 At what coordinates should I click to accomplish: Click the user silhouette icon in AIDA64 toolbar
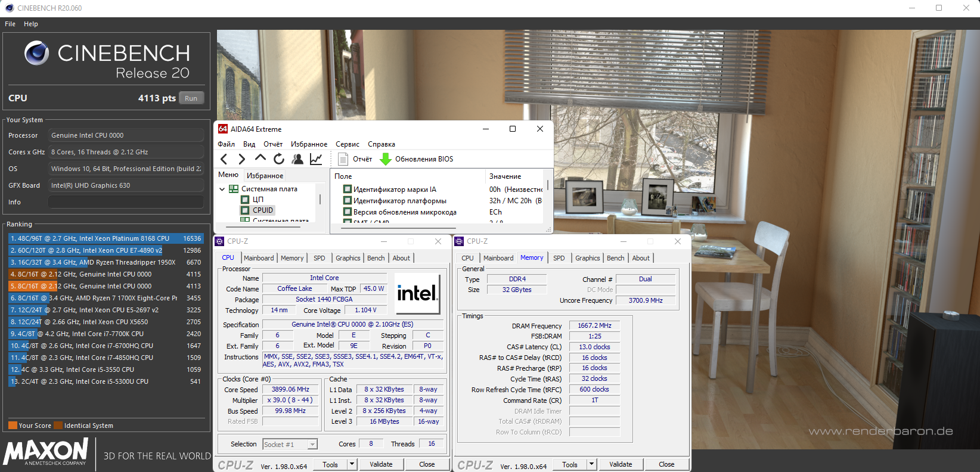coord(297,159)
